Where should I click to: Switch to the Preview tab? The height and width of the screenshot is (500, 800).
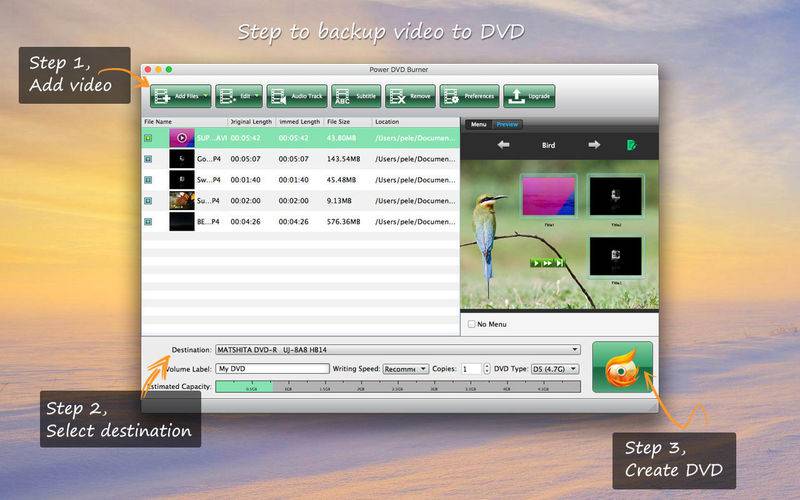pyautogui.click(x=507, y=124)
